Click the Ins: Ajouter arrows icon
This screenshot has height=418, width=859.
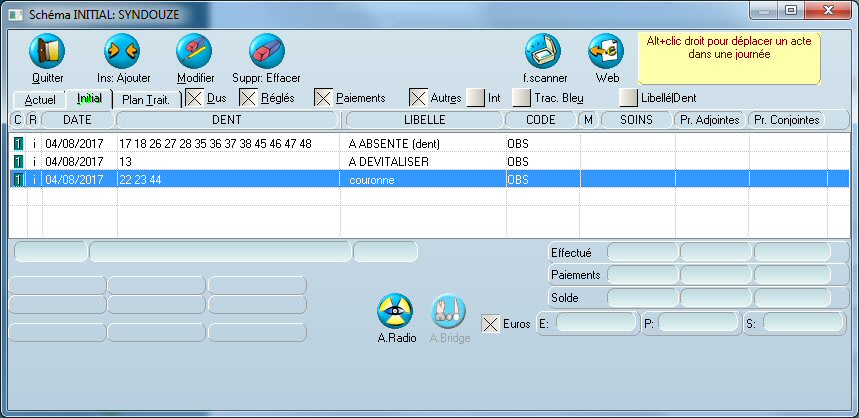click(122, 51)
